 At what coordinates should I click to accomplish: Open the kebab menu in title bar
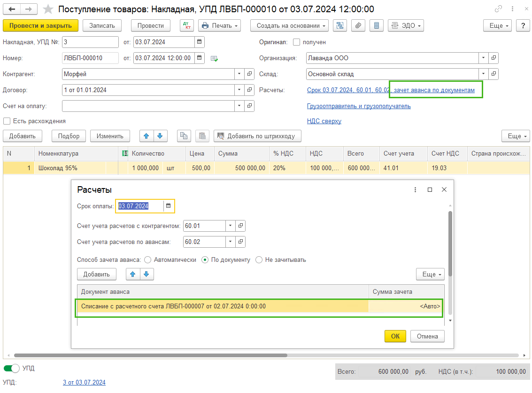[512, 9]
